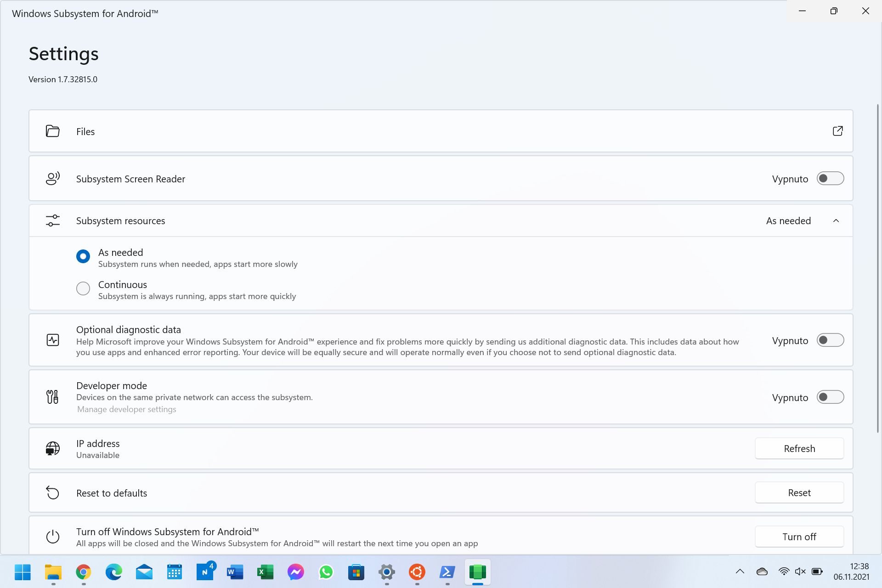Enable the Developer mode switch

coord(830,397)
